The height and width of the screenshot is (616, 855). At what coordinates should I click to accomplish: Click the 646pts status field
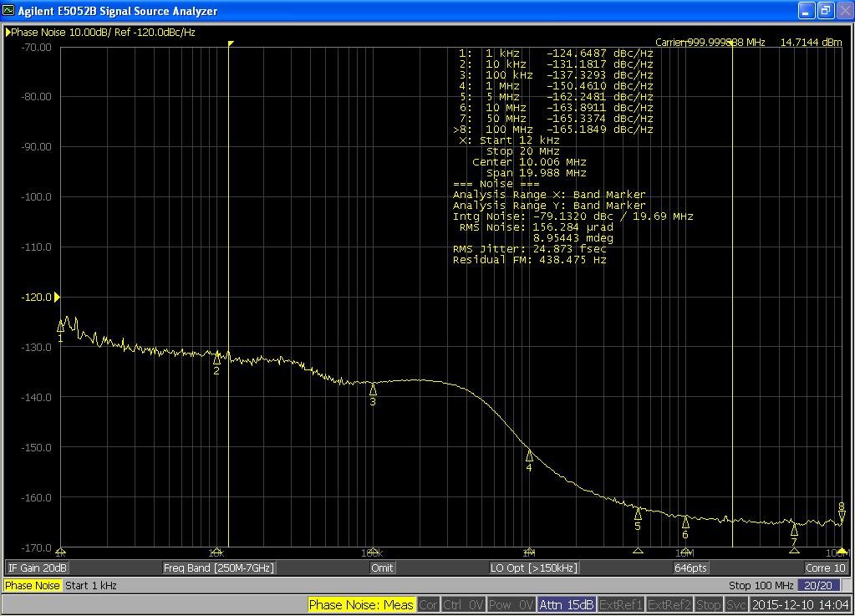pos(690,568)
